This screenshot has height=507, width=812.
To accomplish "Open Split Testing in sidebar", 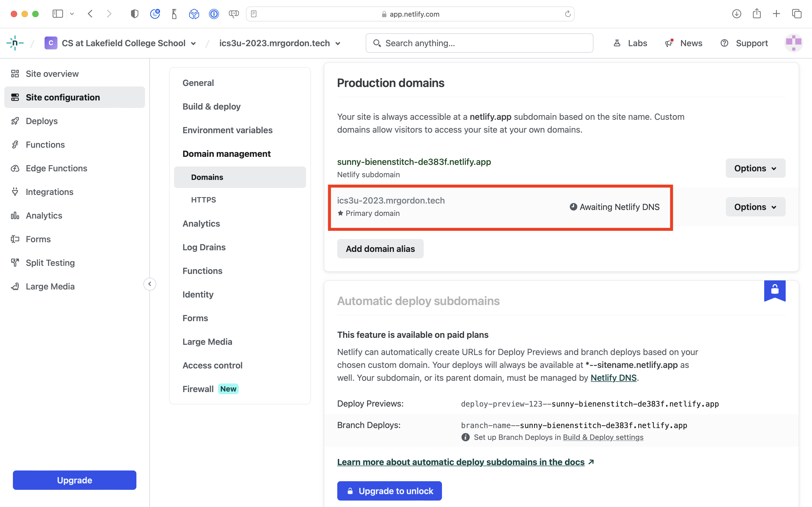I will pyautogui.click(x=74, y=263).
